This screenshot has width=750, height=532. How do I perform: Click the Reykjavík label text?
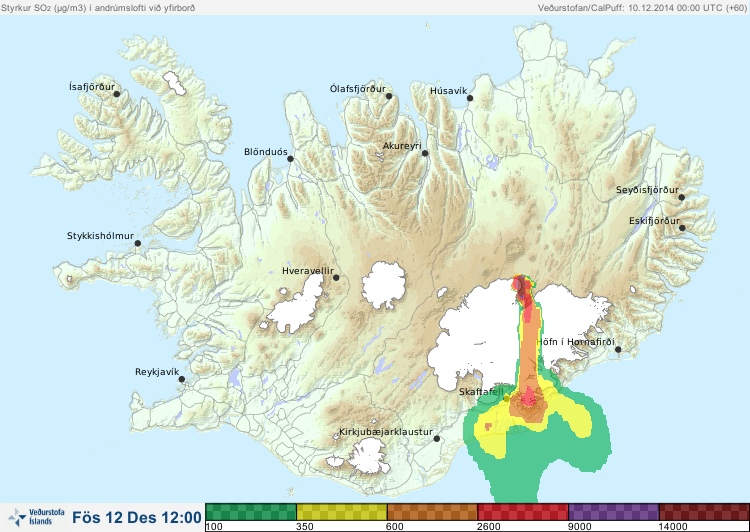(157, 372)
